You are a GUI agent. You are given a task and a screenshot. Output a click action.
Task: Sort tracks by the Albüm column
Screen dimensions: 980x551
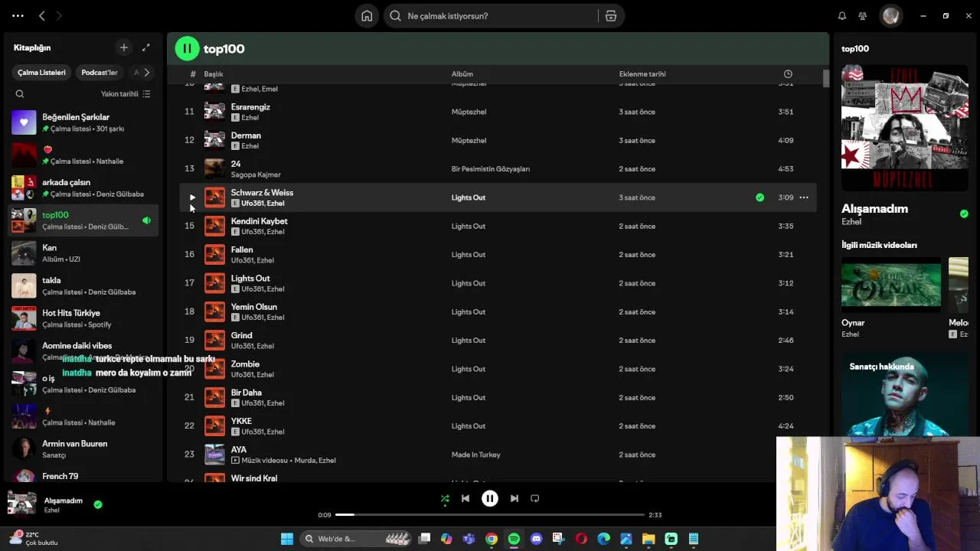tap(462, 74)
